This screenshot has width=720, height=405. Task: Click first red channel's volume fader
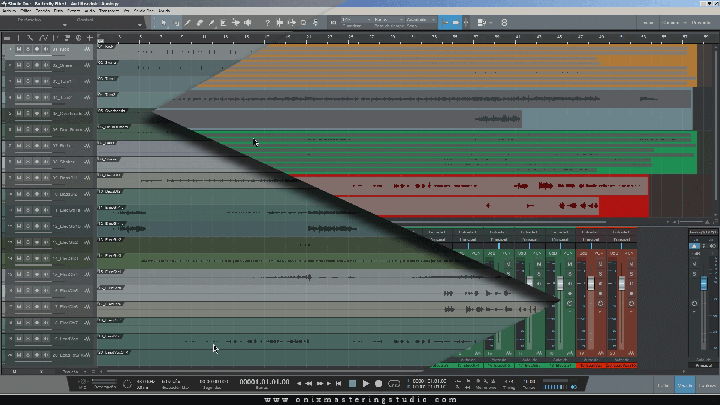(x=591, y=283)
